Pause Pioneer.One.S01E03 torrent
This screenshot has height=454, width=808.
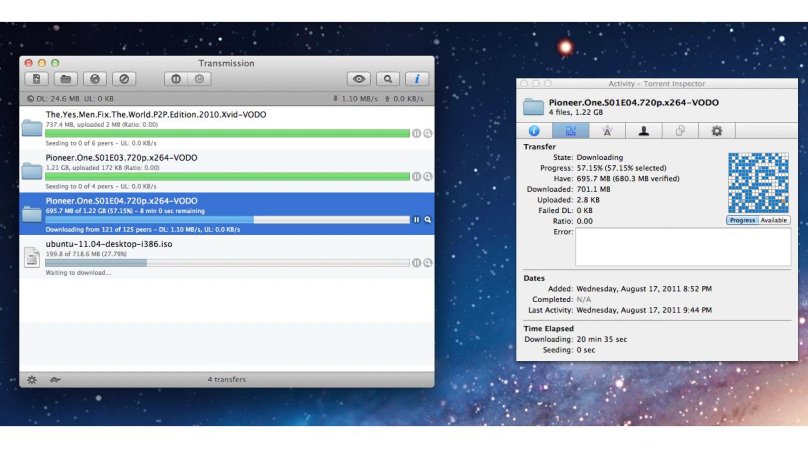pos(416,177)
